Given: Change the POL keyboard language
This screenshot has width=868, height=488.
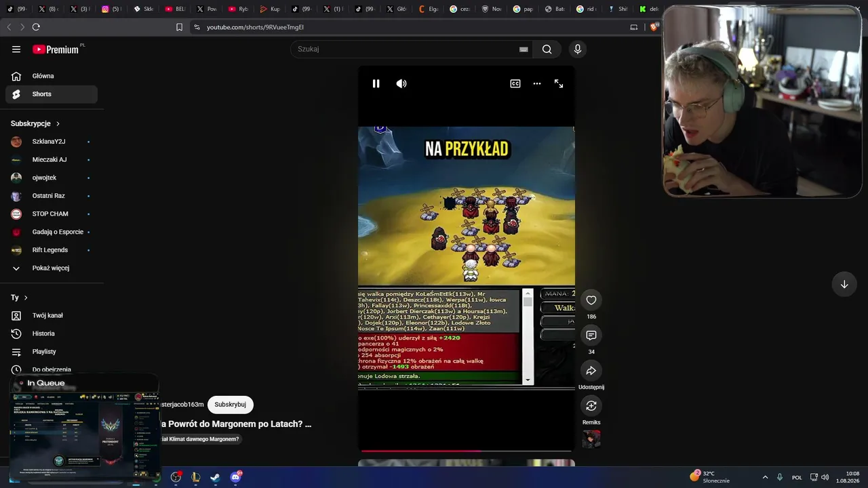Looking at the screenshot, I should pyautogui.click(x=797, y=477).
